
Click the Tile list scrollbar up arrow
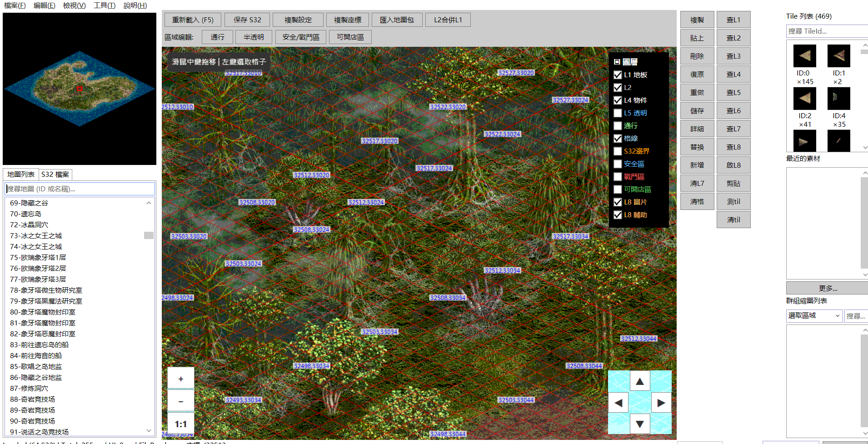tap(864, 45)
